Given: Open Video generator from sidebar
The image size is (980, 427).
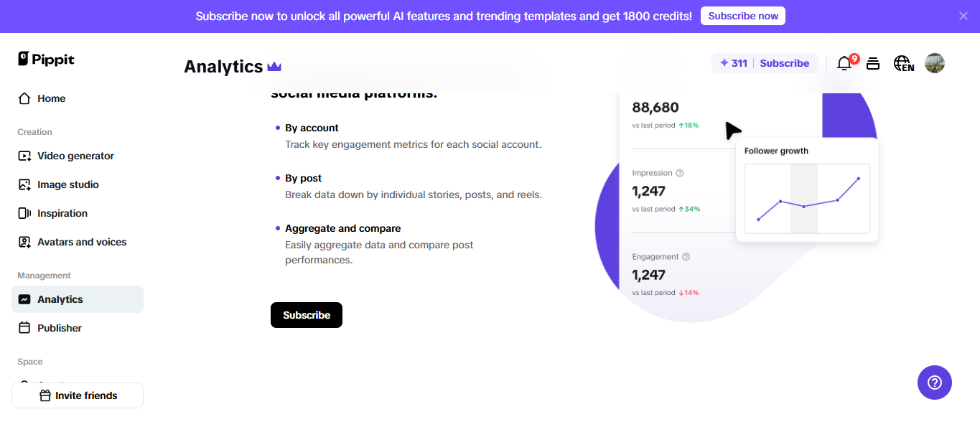Looking at the screenshot, I should coord(75,156).
